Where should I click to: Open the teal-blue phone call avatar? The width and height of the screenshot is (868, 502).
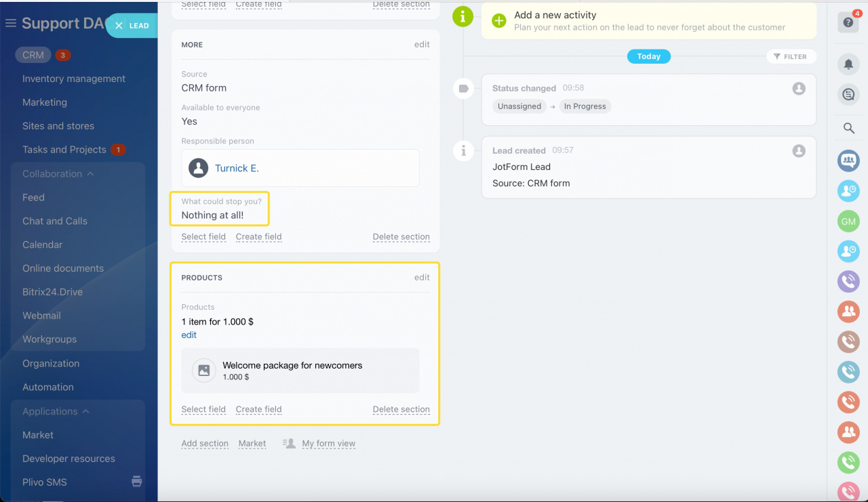[x=848, y=372]
